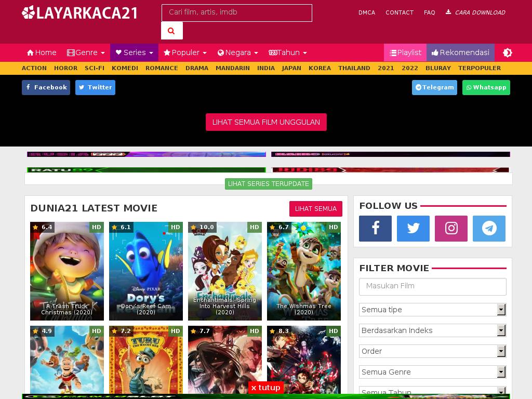
Task: Share via the green Whatsapp button
Action: 486,87
